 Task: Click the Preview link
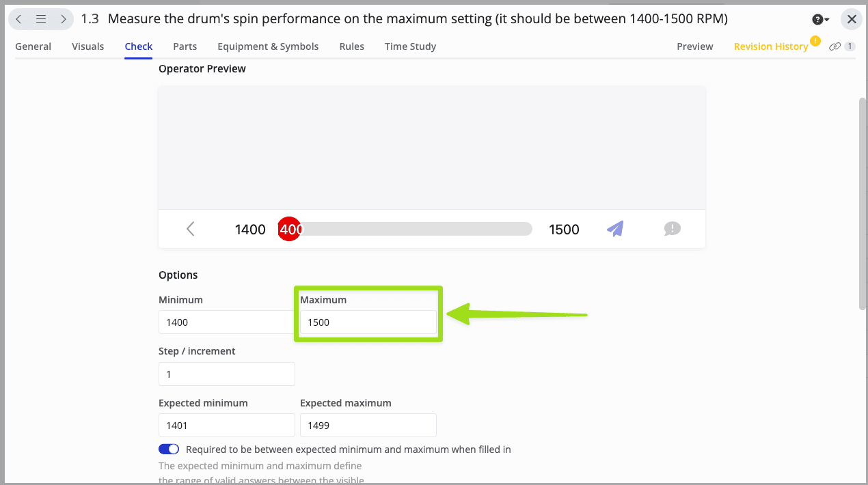pyautogui.click(x=694, y=46)
